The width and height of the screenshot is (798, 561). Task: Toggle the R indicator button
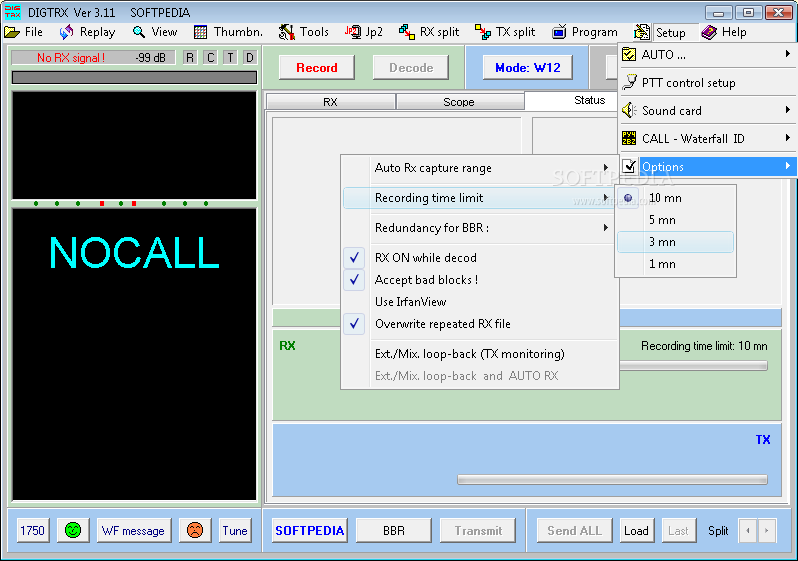coord(190,58)
